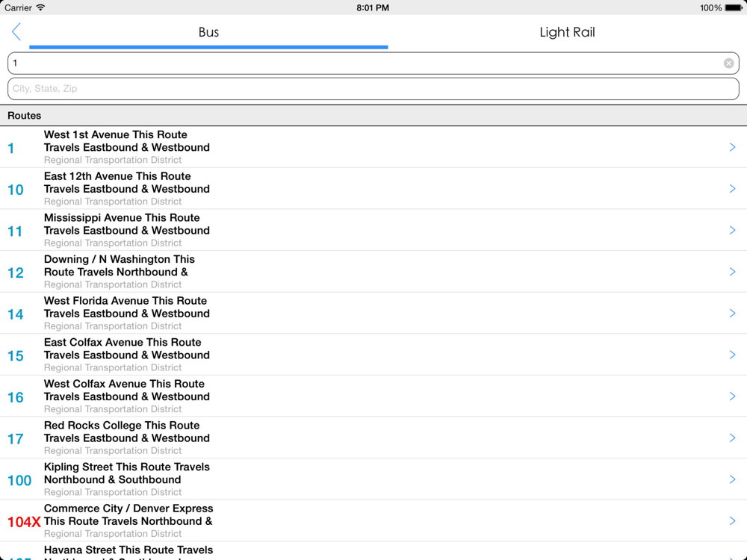Open chevron for East 12th Avenue route

(x=732, y=189)
